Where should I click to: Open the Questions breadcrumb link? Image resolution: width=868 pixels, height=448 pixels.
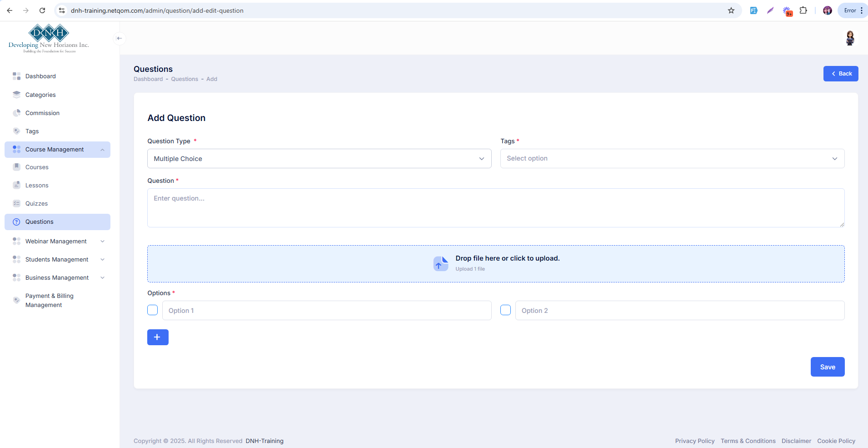click(x=185, y=79)
